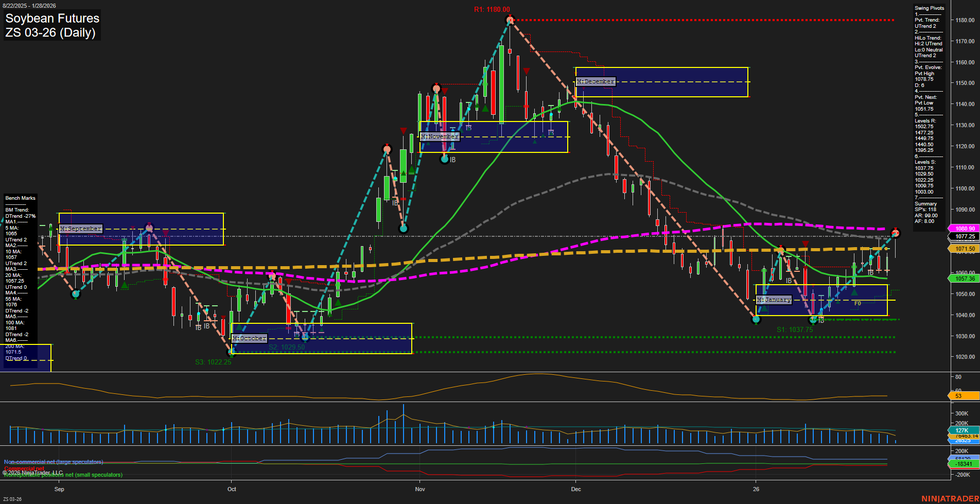Click the Non-commercial net (large speculators) legend label
This screenshot has height=504, width=980.
tap(53, 462)
